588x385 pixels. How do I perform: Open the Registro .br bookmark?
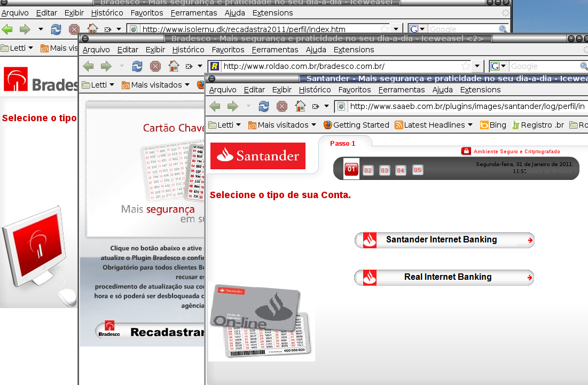click(x=538, y=125)
